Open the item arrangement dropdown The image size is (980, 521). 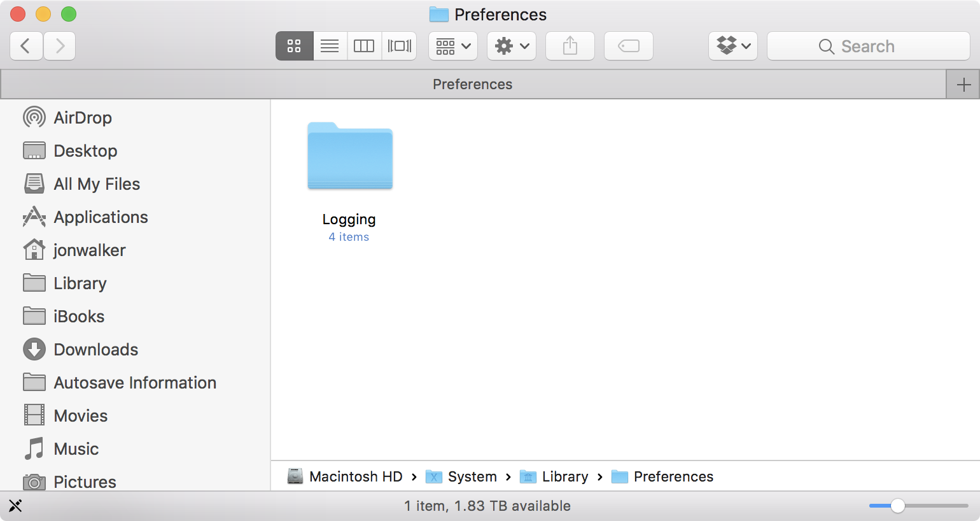coord(452,45)
